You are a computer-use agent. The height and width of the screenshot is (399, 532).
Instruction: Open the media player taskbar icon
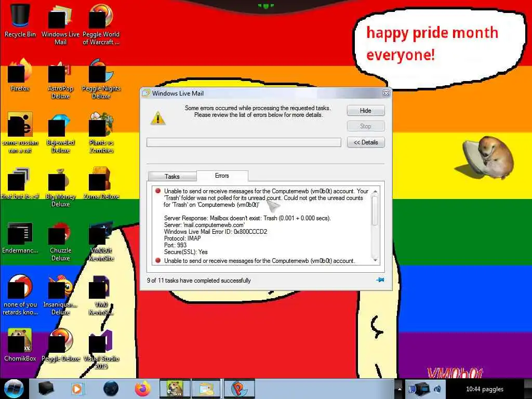click(77, 389)
